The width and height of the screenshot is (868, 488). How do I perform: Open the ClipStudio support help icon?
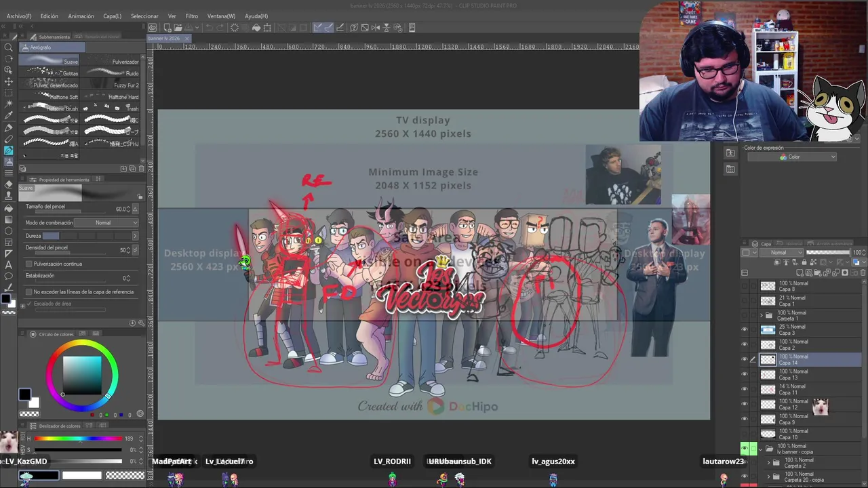(353, 28)
